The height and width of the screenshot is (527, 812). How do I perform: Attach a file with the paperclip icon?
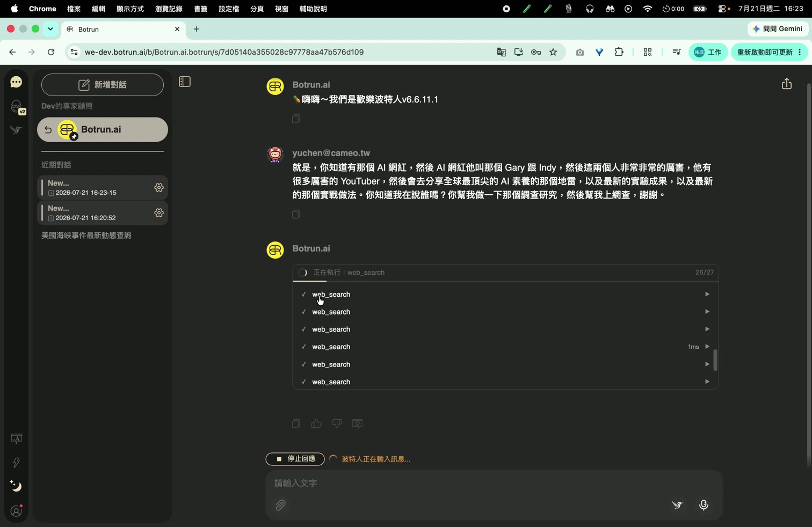[280, 505]
